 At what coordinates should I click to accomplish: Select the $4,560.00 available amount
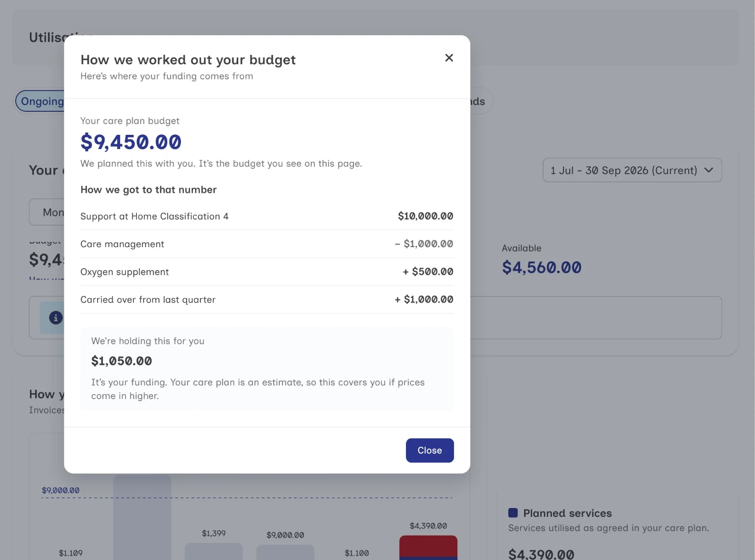[542, 267]
